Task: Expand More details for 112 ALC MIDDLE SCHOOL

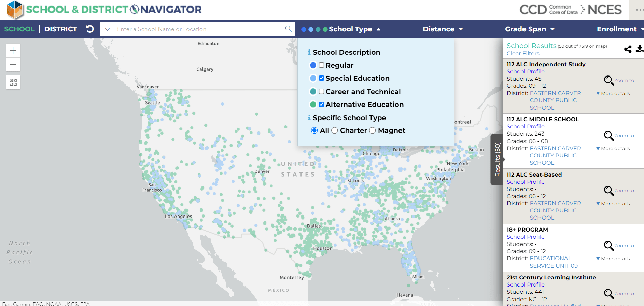Action: 613,148
